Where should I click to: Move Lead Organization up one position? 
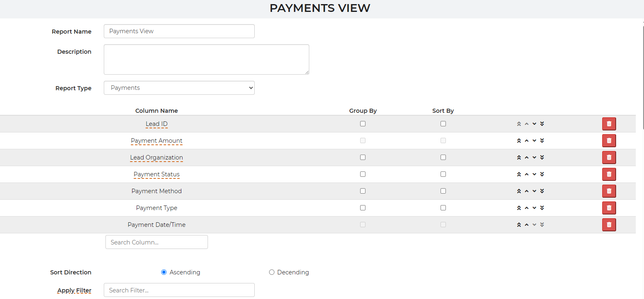[x=527, y=157]
